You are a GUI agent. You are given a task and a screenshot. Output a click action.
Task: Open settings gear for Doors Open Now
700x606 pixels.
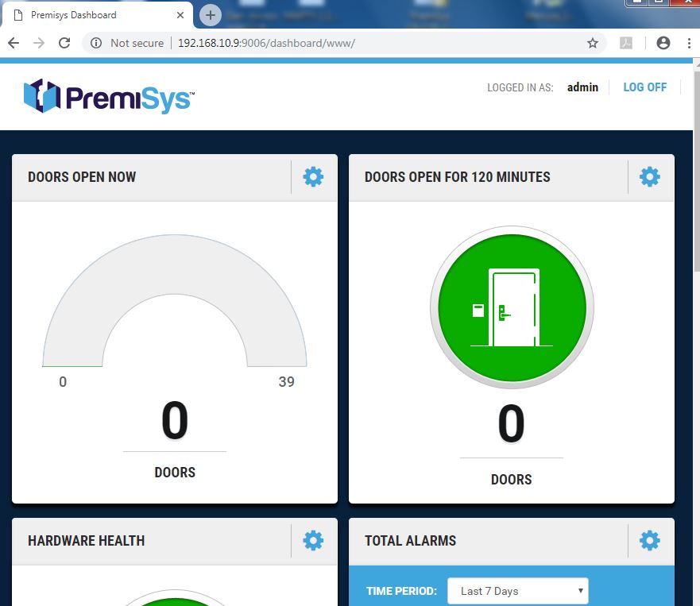tap(313, 176)
